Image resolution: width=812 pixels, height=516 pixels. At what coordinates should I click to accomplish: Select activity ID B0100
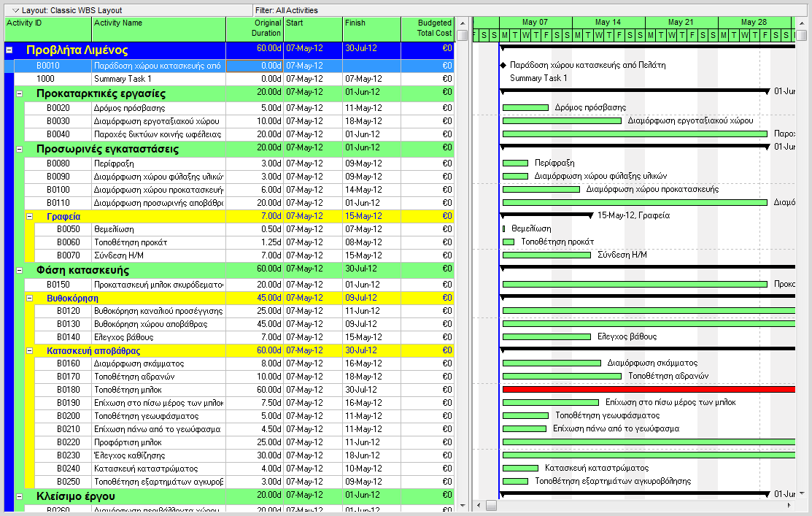click(x=58, y=190)
